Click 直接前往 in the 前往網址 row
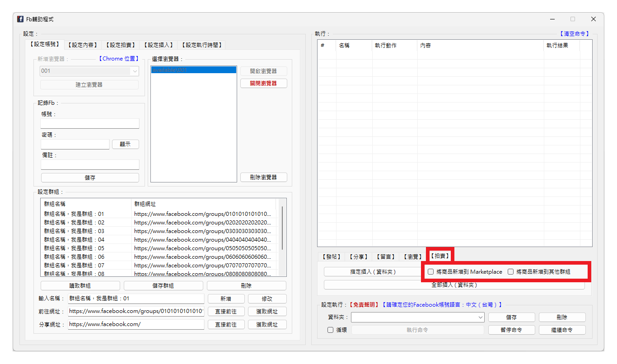 coord(226,312)
